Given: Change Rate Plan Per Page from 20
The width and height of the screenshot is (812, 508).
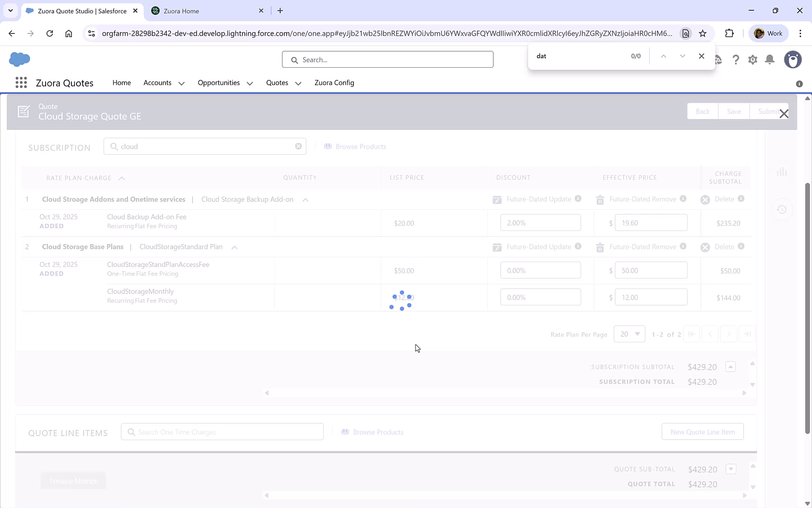Looking at the screenshot, I should tap(629, 334).
